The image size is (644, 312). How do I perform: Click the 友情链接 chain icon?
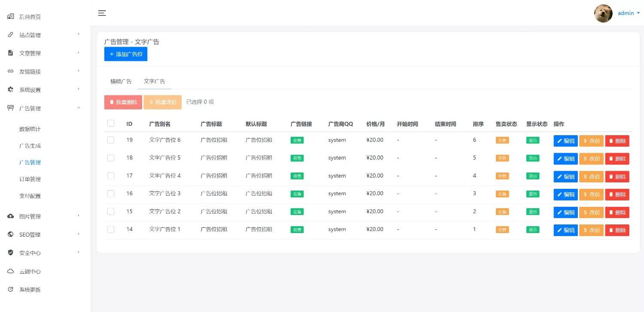click(x=11, y=71)
